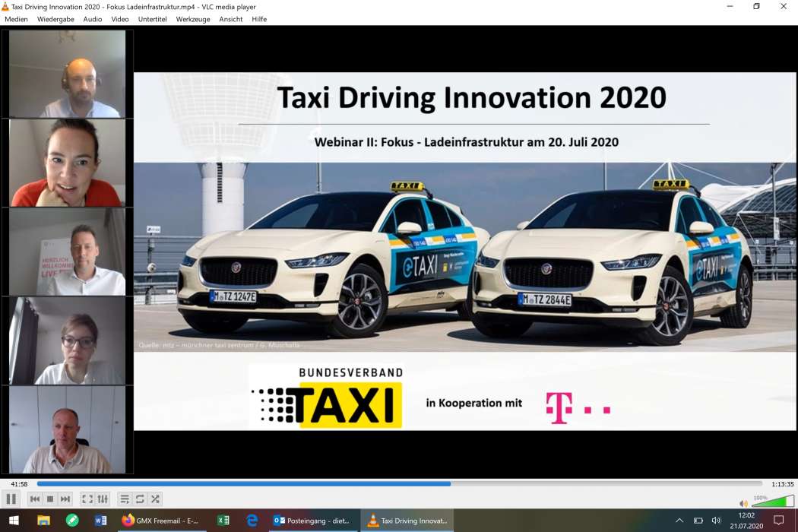Open system volume control in tray
Image resolution: width=798 pixels, height=532 pixels.
coord(716,521)
